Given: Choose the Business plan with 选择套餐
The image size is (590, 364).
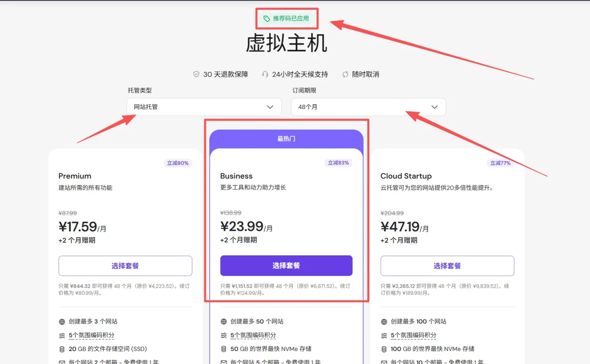Looking at the screenshot, I should tap(286, 266).
